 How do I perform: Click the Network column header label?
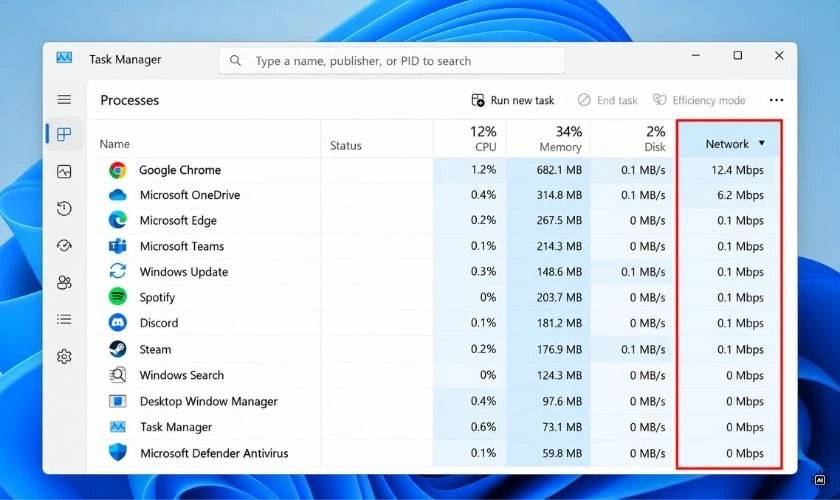pyautogui.click(x=726, y=144)
